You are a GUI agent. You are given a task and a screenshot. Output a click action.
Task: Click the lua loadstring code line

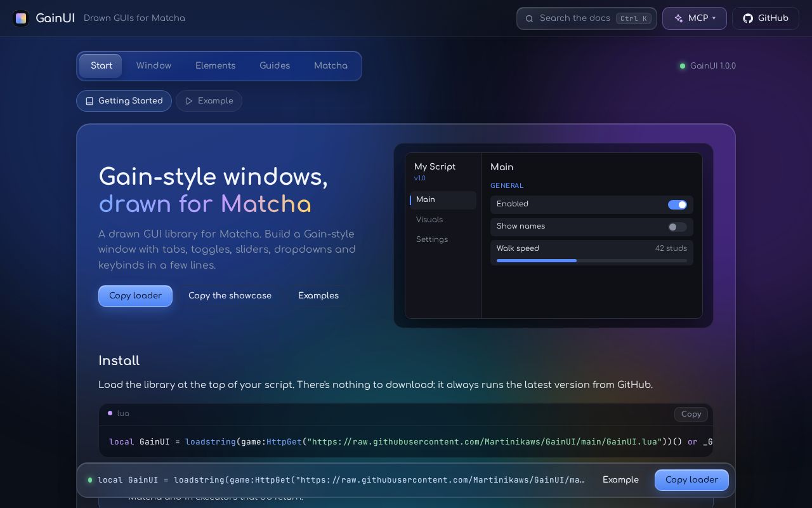click(410, 442)
